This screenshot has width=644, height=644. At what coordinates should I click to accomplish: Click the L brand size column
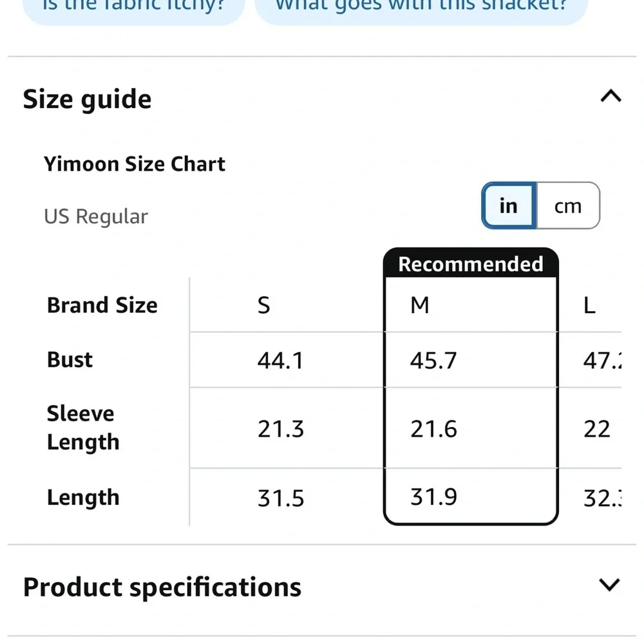[589, 305]
